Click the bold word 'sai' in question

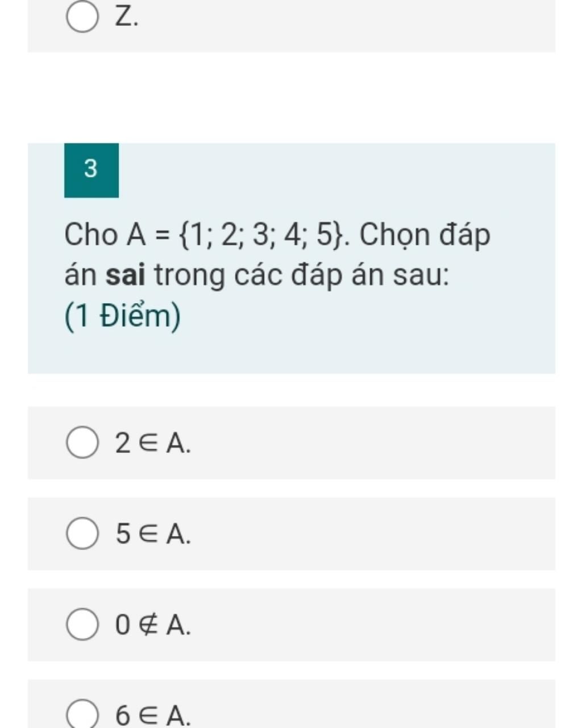(x=126, y=275)
